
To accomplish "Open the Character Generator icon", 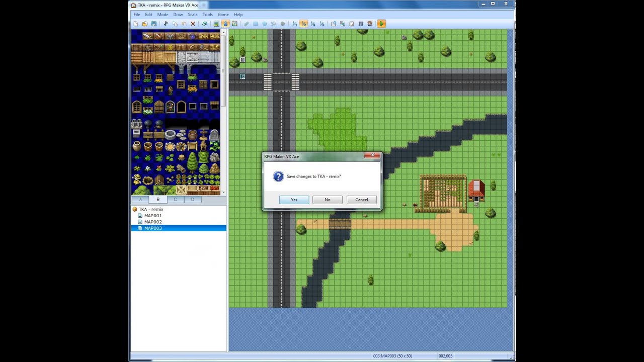I will [x=369, y=24].
